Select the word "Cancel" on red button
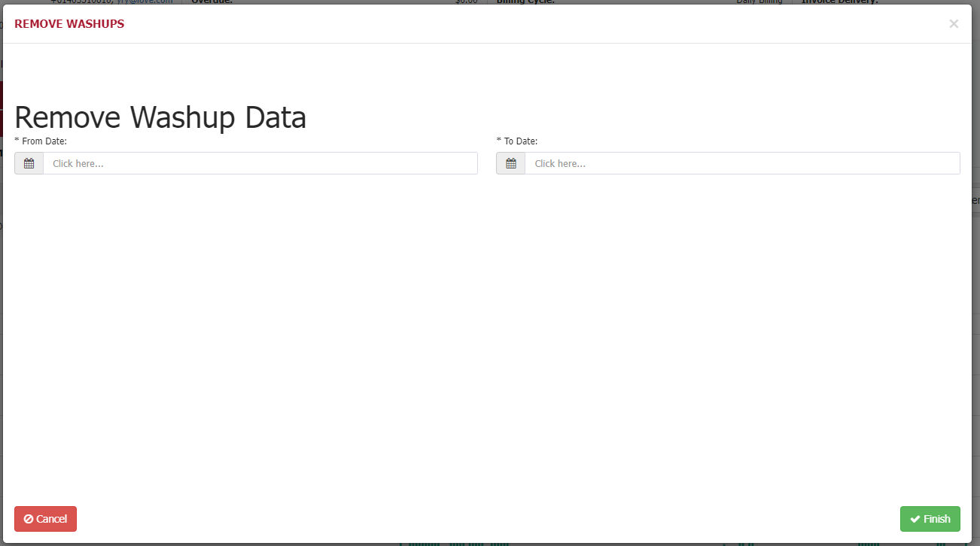980x546 pixels. pyautogui.click(x=52, y=519)
